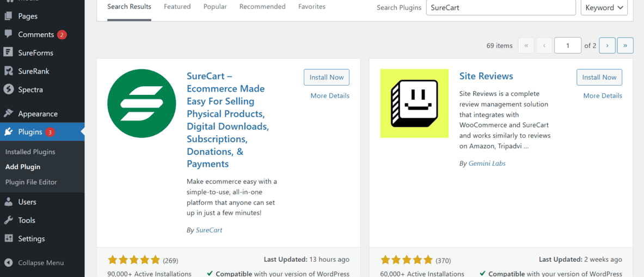This screenshot has width=644, height=277.
Task: Go to next results page arrow
Action: click(607, 45)
